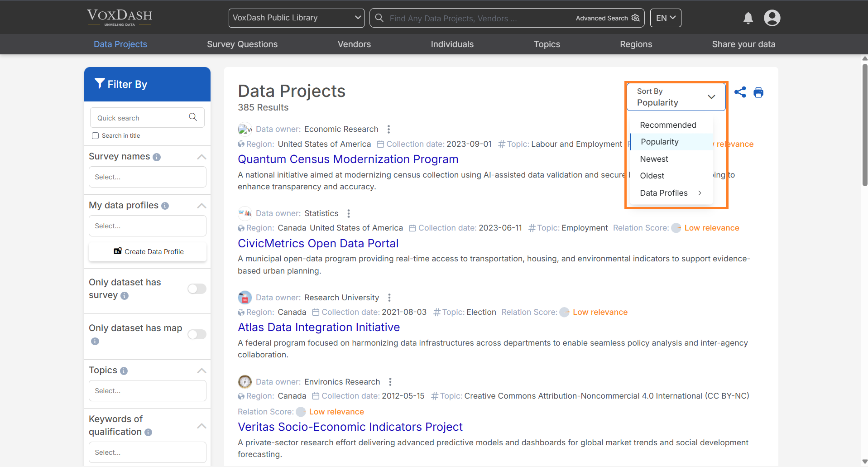Click the share icon above the sort menu
Image resolution: width=868 pixels, height=467 pixels.
point(740,92)
